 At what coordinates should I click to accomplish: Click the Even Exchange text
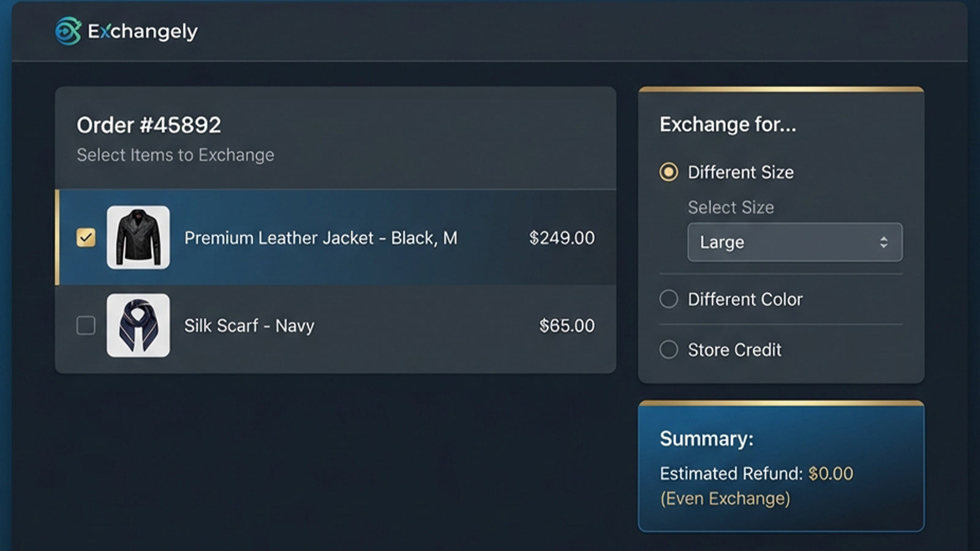tap(725, 498)
